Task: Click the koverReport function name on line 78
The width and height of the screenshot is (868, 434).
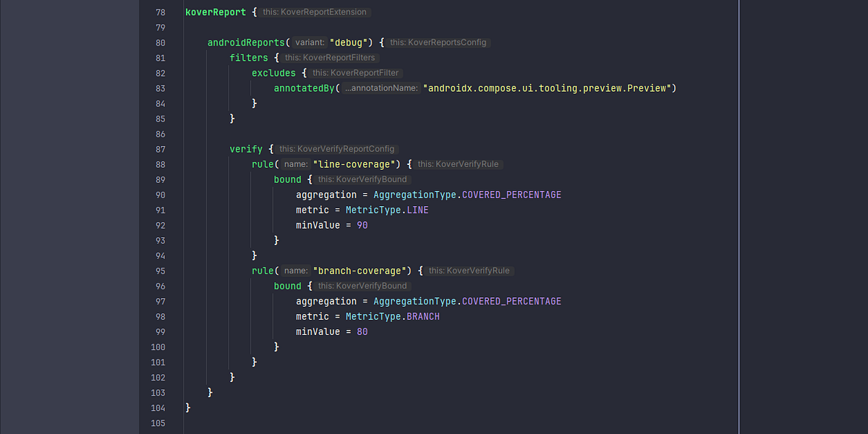Action: point(215,12)
